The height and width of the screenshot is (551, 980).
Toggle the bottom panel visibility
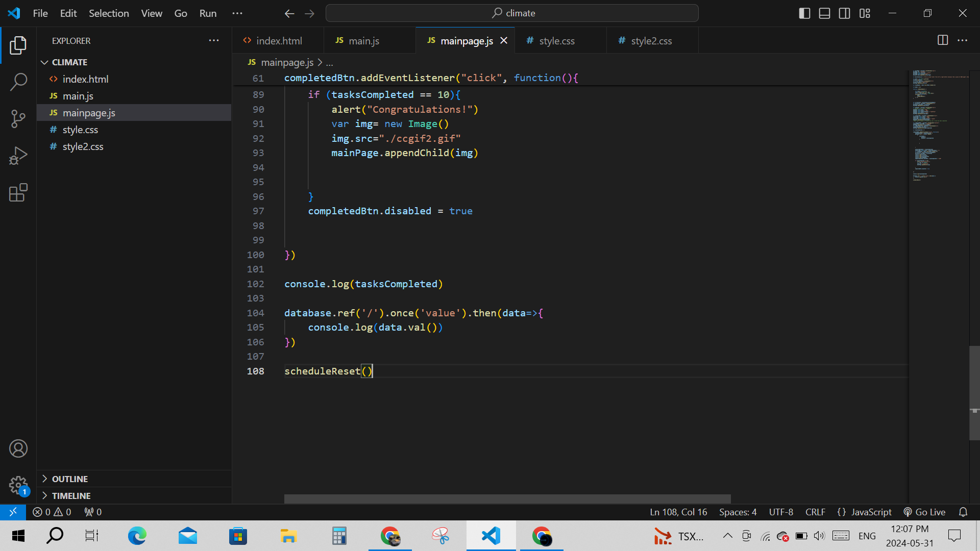point(824,13)
